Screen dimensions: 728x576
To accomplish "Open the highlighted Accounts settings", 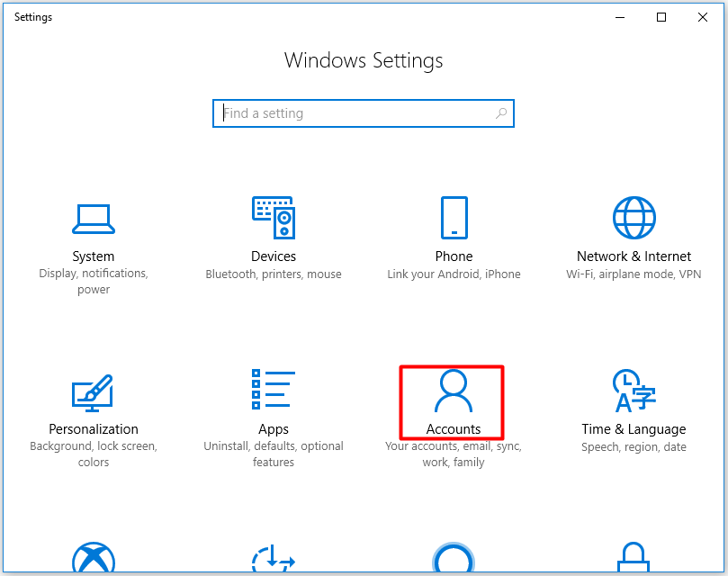I will coord(452,402).
